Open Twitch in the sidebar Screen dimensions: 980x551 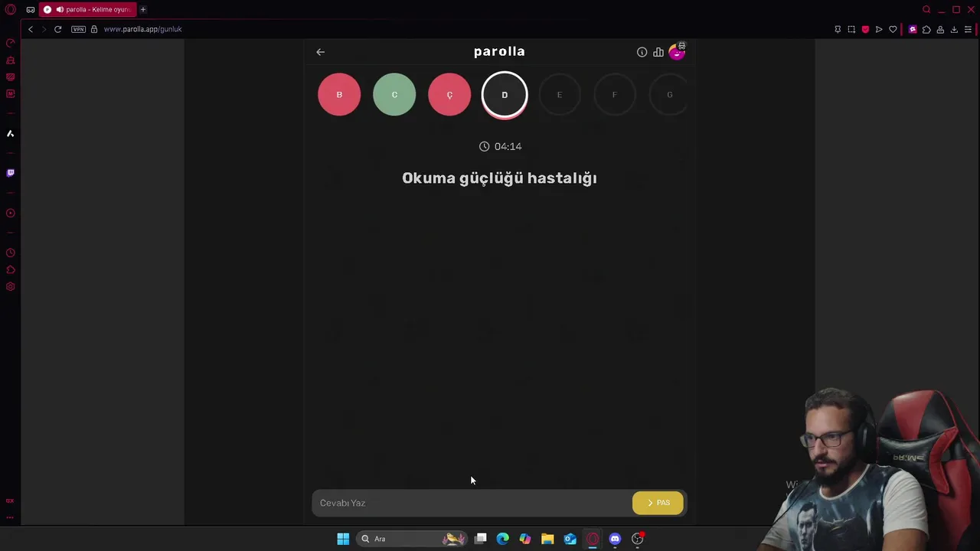pyautogui.click(x=11, y=173)
